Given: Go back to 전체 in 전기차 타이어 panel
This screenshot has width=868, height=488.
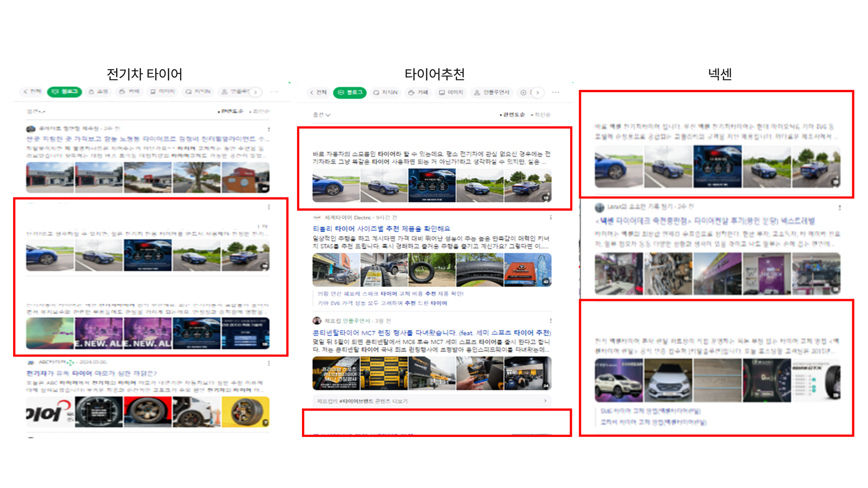Looking at the screenshot, I should click(x=32, y=92).
